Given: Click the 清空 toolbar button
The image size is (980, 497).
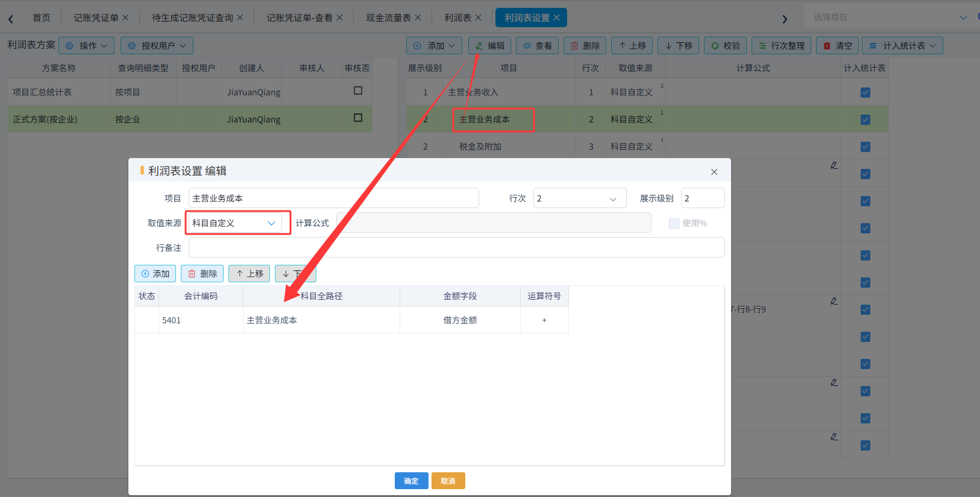Looking at the screenshot, I should pyautogui.click(x=838, y=46).
